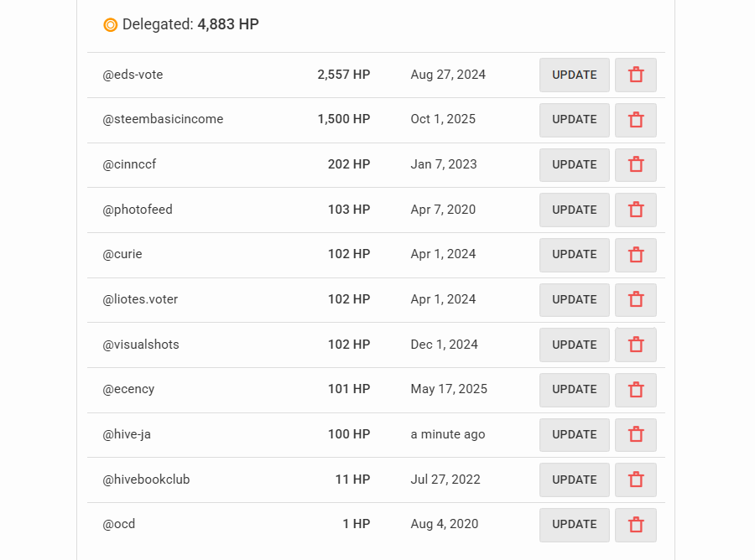Click trash icon in the @visualshots row
The image size is (755, 560).
[636, 345]
